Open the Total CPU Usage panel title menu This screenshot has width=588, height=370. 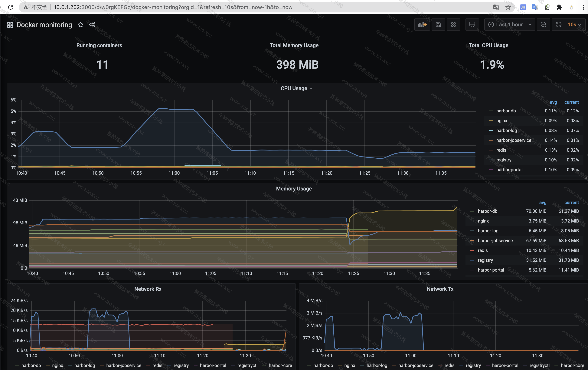click(x=488, y=45)
